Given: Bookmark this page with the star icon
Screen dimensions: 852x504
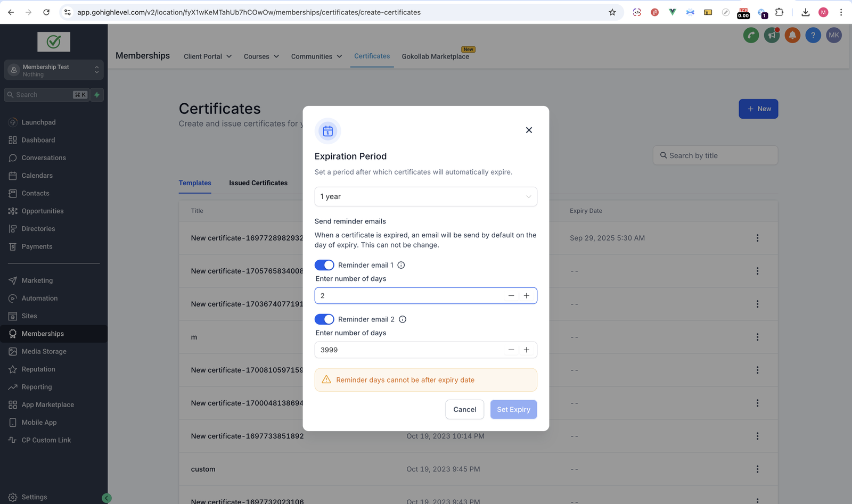Looking at the screenshot, I should pos(612,12).
